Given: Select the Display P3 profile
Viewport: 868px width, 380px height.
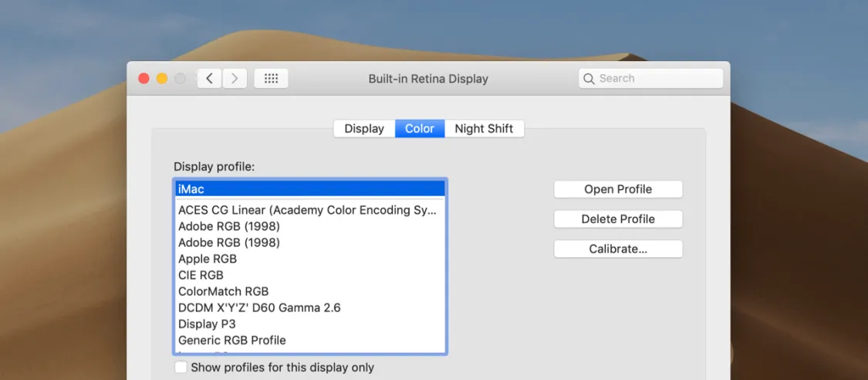Looking at the screenshot, I should click(x=311, y=324).
